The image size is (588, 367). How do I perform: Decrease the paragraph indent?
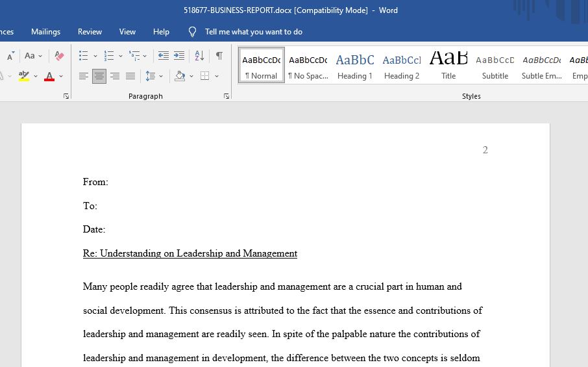[163, 56]
